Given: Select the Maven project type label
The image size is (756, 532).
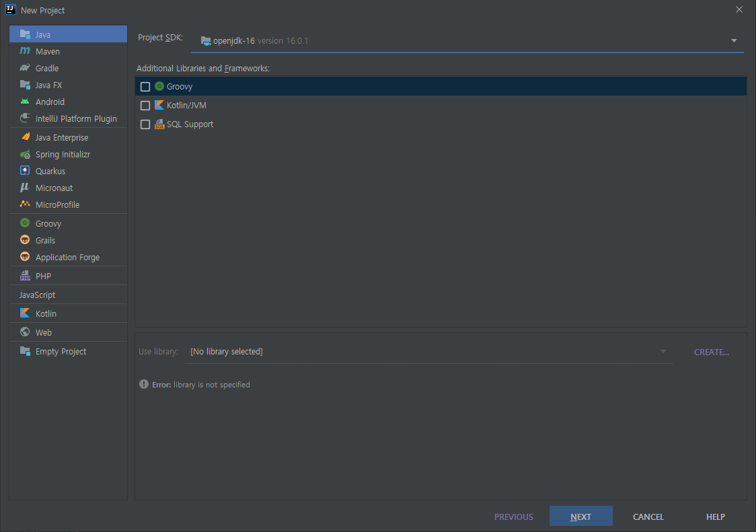Looking at the screenshot, I should point(48,51).
